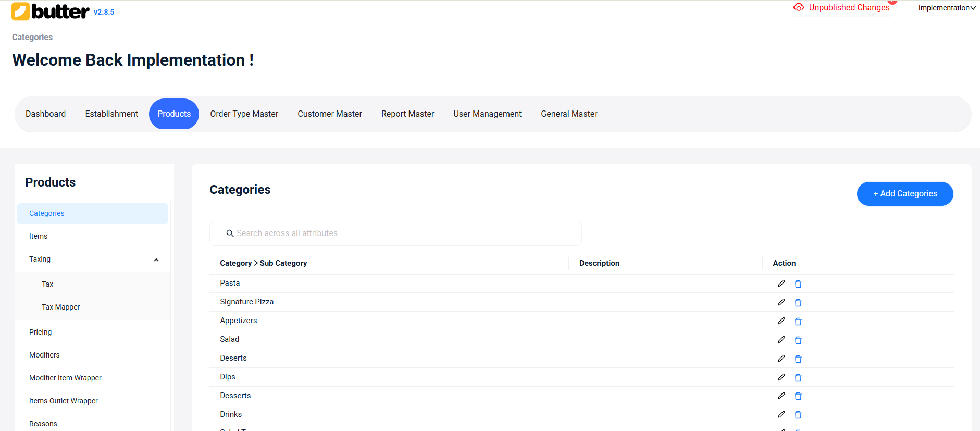Open Modifiers in Products sidebar

(44, 355)
